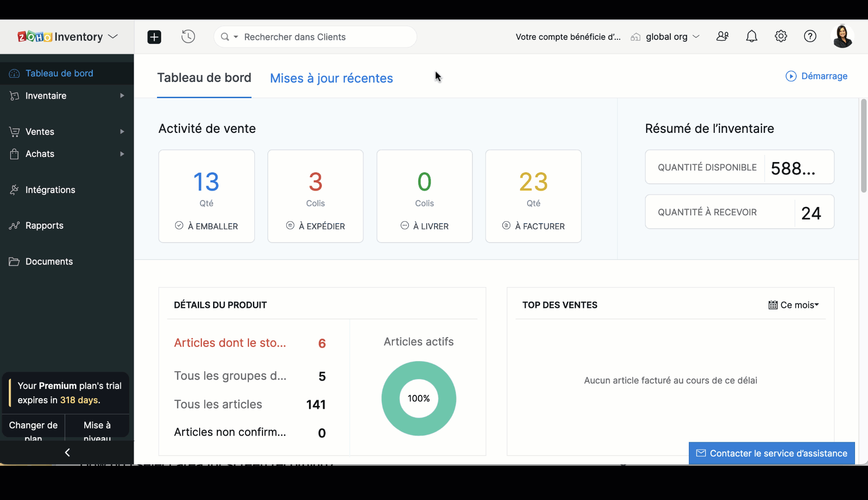Open the search scope dropdown arrow
The height and width of the screenshot is (500, 868).
[236, 37]
